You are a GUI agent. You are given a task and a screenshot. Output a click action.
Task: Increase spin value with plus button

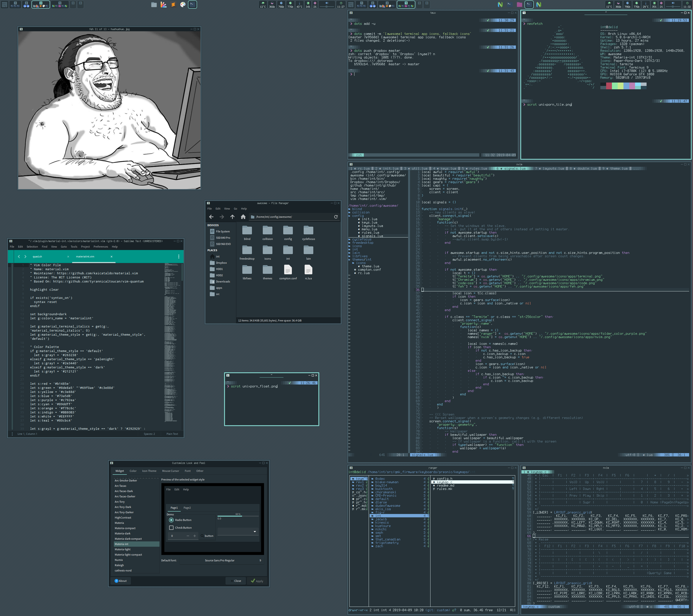click(195, 536)
